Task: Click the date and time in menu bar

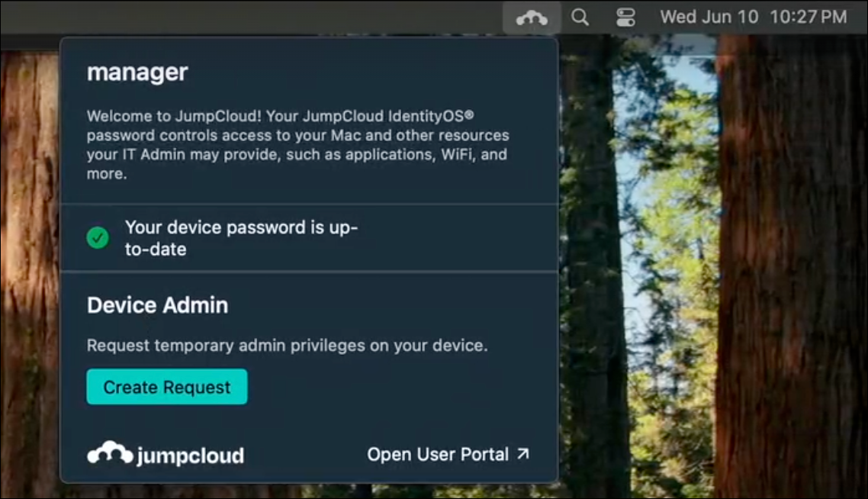Action: click(753, 18)
